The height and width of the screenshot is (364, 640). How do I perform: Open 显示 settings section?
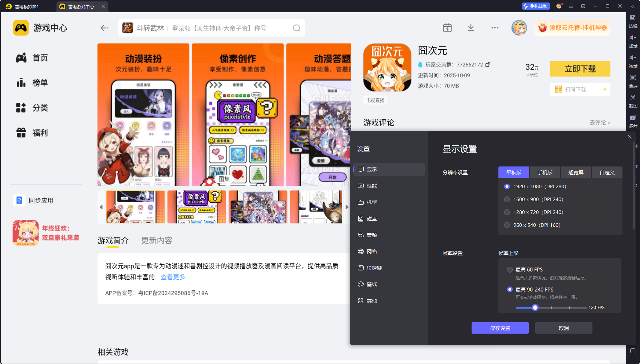pos(389,169)
